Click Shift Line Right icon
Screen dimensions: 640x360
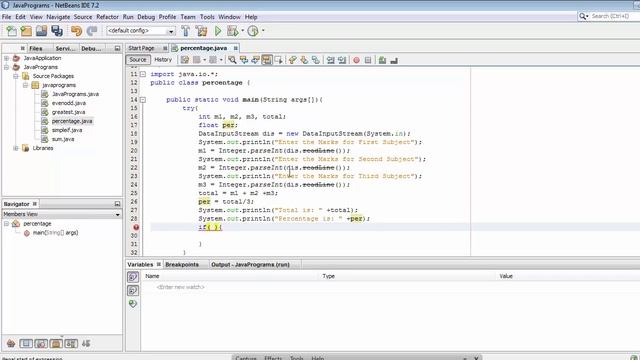point(342,60)
